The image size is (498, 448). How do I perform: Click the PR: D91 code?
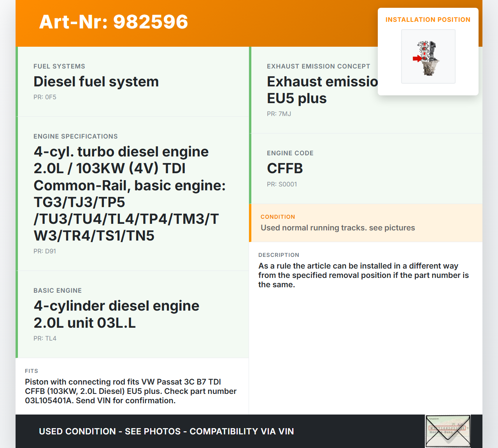pyautogui.click(x=45, y=251)
